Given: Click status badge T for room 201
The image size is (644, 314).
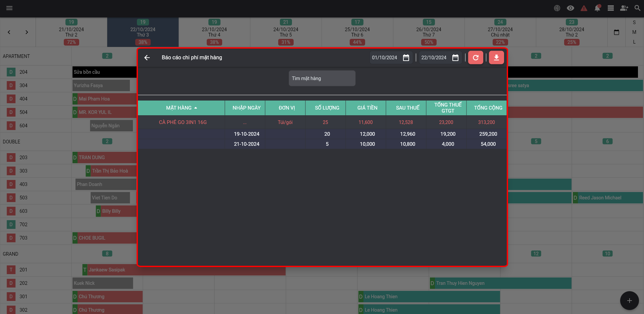Looking at the screenshot, I should coord(11,270).
